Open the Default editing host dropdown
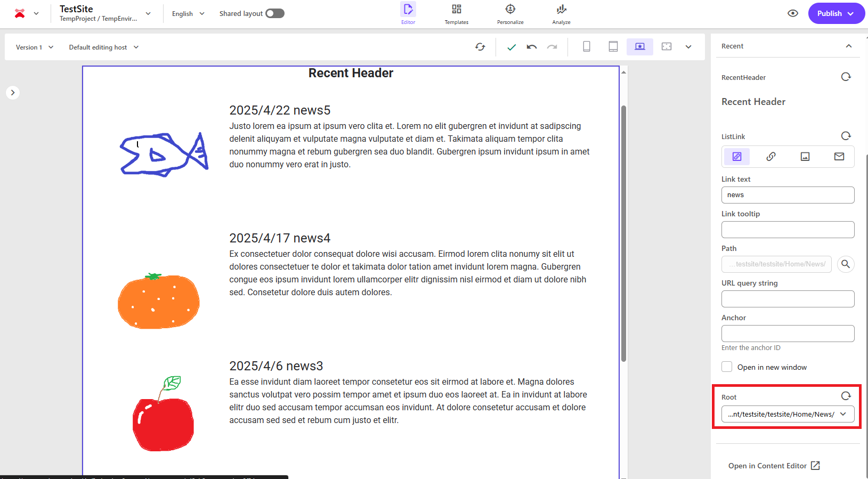Image resolution: width=868 pixels, height=479 pixels. pos(104,47)
